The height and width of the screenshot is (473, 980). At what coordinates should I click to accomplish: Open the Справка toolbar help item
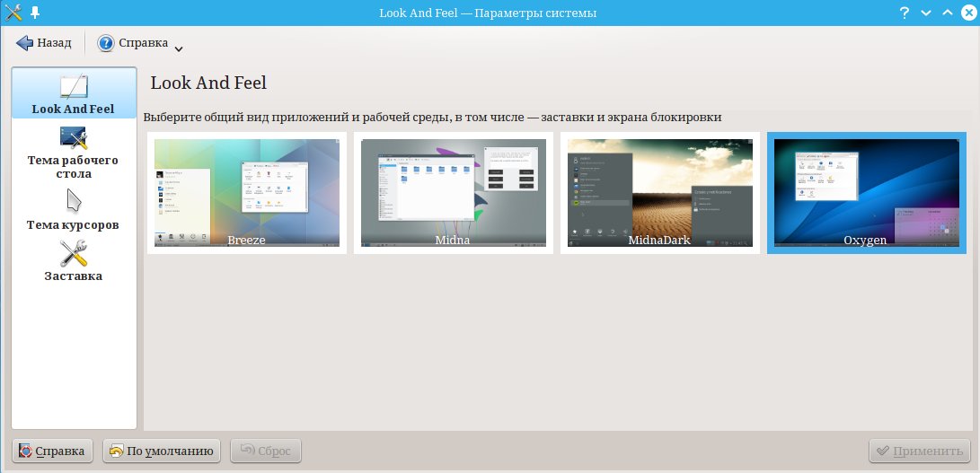coord(133,43)
